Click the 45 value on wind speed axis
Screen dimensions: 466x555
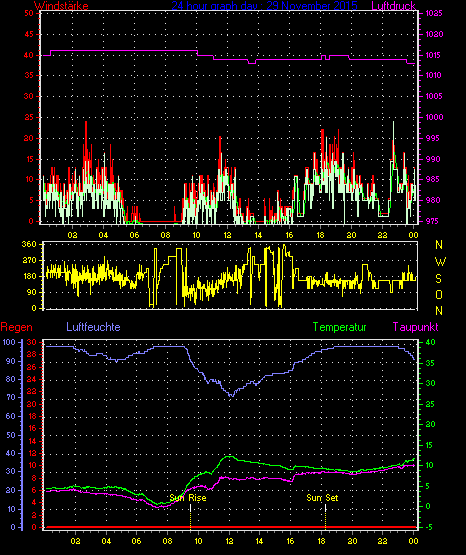[x=29, y=34]
